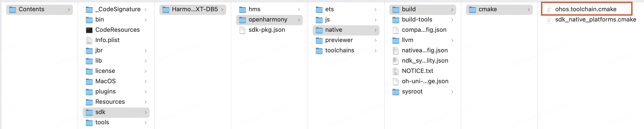Open the _CodeSignature folder
This screenshot has width=644, height=129.
pyautogui.click(x=116, y=10)
